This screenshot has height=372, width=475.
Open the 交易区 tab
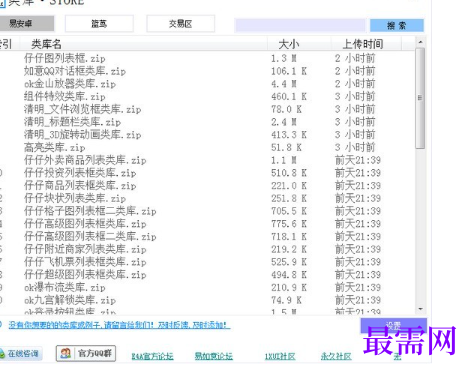[x=180, y=24]
